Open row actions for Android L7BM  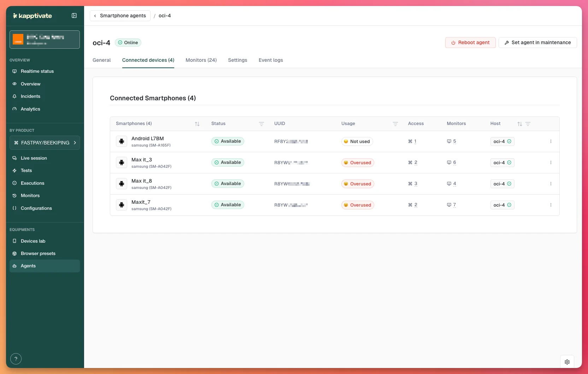click(551, 141)
